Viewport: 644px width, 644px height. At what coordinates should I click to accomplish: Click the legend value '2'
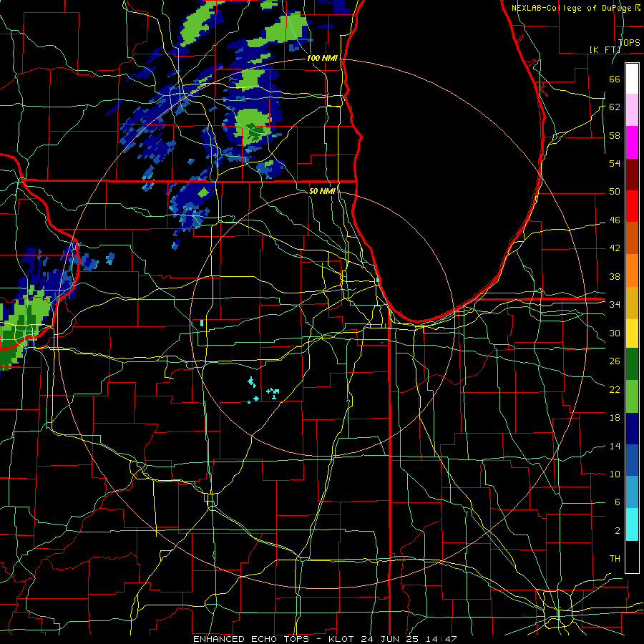click(617, 531)
